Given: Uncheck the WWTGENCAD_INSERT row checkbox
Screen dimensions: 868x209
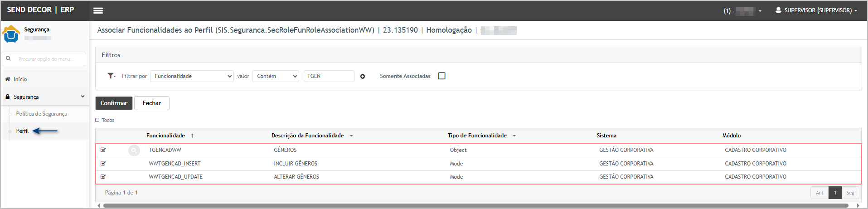Looking at the screenshot, I should (103, 163).
